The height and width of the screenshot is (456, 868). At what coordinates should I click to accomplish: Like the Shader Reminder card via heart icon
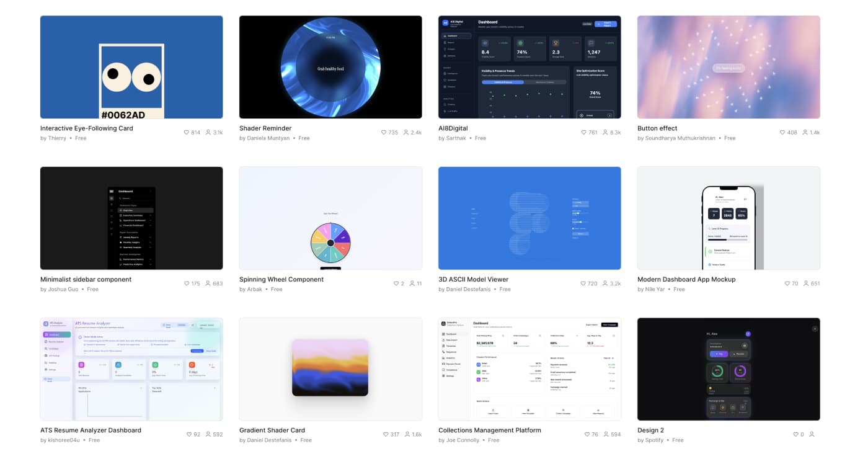click(x=384, y=133)
